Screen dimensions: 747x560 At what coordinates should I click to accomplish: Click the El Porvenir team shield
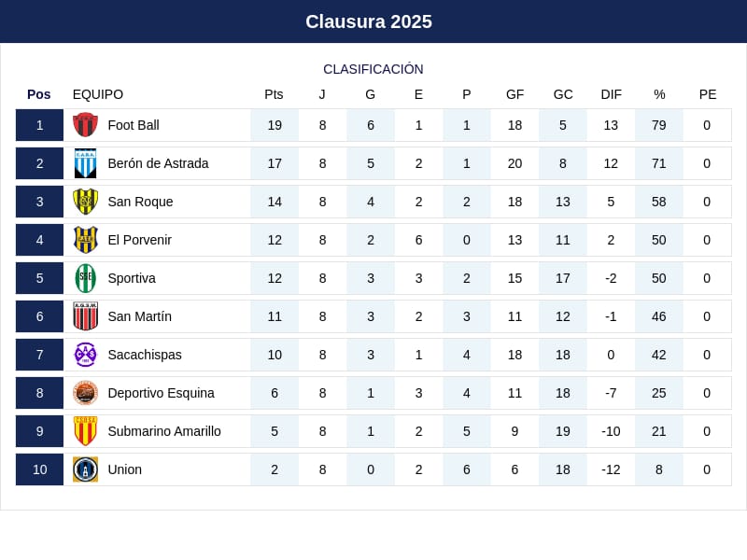tap(85, 240)
